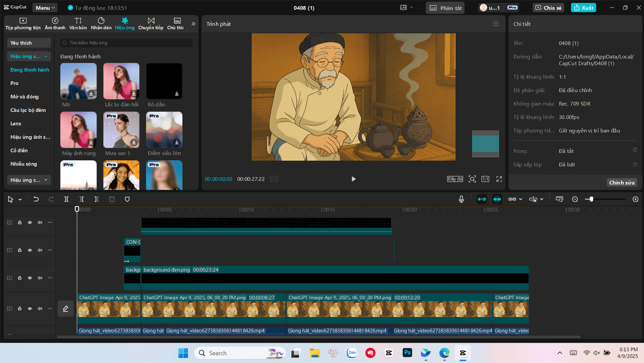Open the preview axis dropdown
Viewport: 644px width, 363px height.
click(536, 199)
